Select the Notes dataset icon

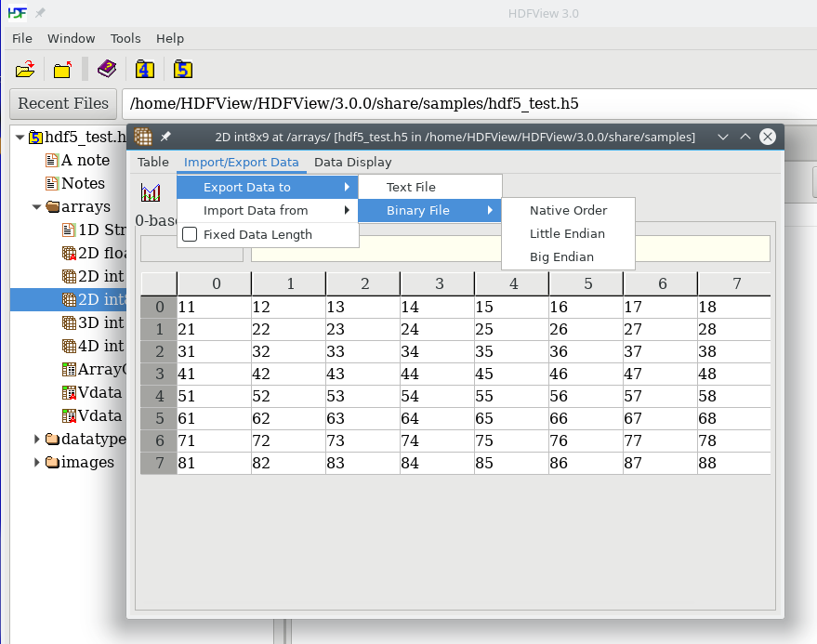click(51, 183)
